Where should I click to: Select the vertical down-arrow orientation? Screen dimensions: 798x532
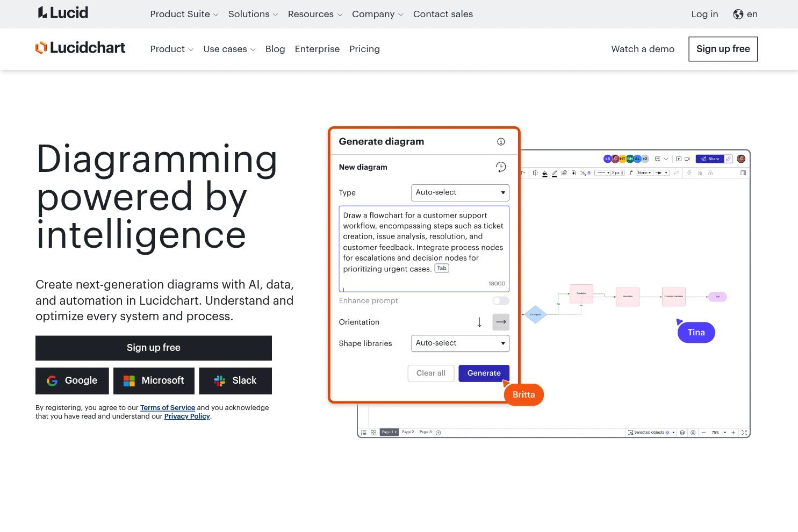pos(479,322)
